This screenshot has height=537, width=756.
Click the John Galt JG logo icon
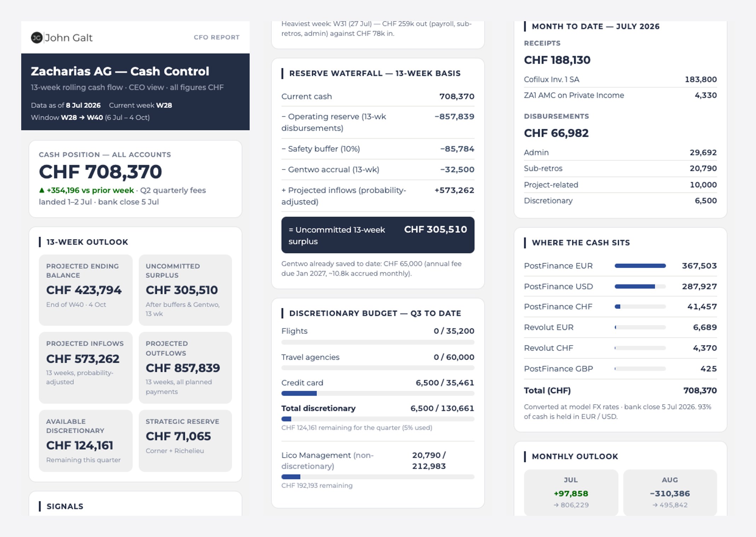point(37,37)
